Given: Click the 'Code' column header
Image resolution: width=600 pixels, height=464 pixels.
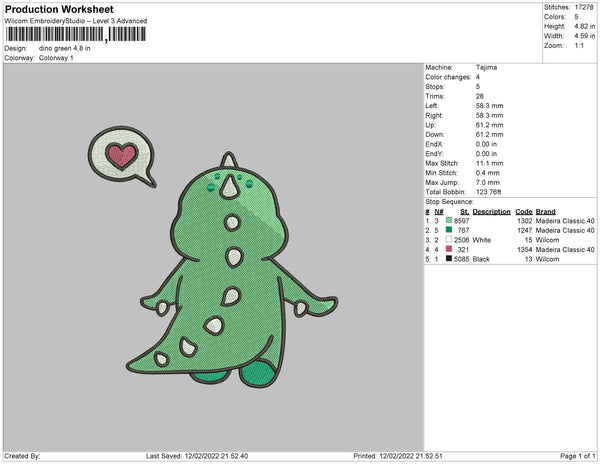Looking at the screenshot, I should [x=524, y=212].
